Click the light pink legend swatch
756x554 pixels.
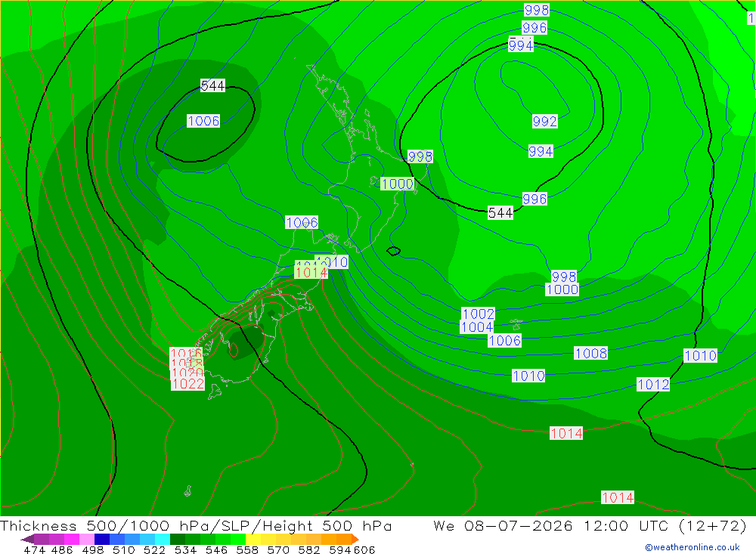87,539
